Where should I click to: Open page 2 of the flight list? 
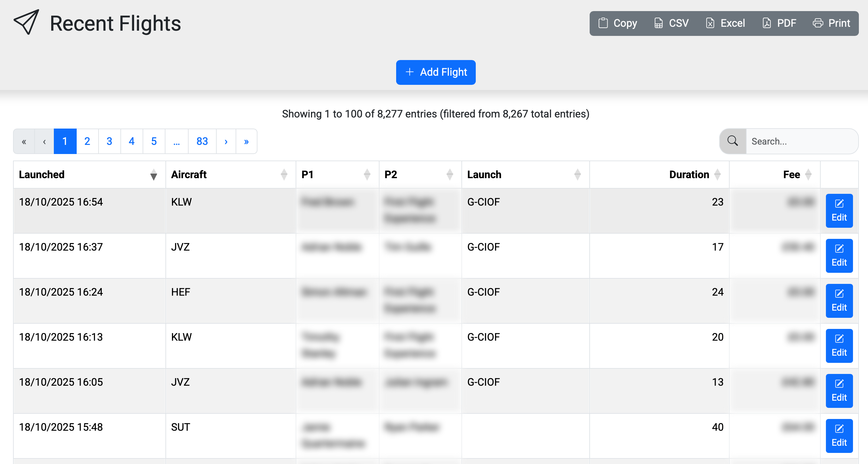click(x=87, y=141)
